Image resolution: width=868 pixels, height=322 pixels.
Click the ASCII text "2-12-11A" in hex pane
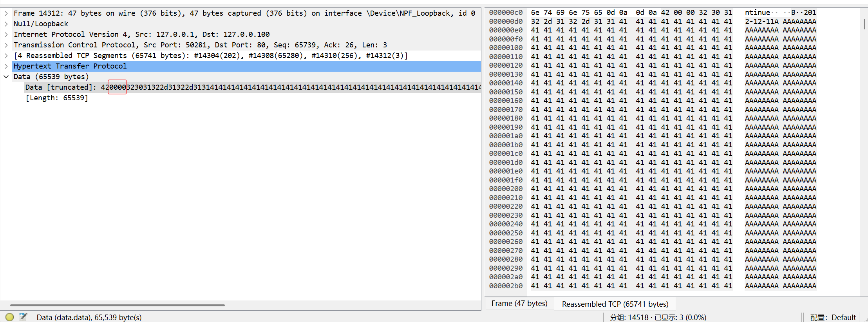click(x=761, y=22)
